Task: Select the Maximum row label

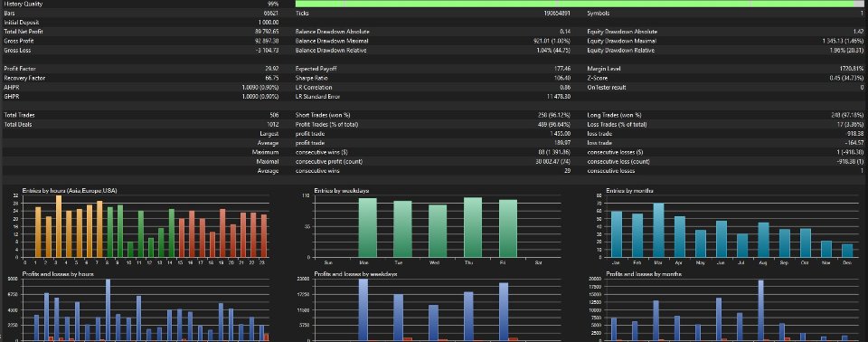Action: coord(266,152)
